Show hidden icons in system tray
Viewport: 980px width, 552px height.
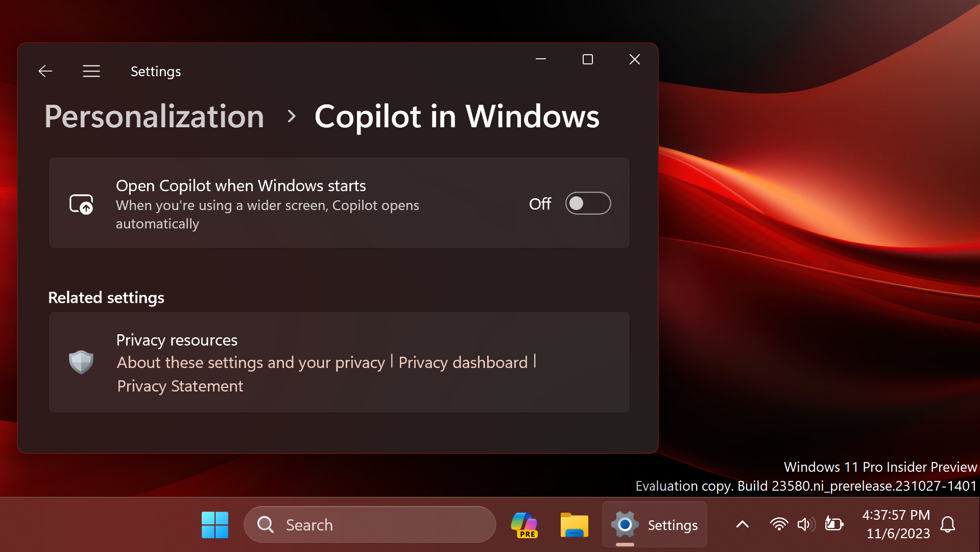point(743,524)
